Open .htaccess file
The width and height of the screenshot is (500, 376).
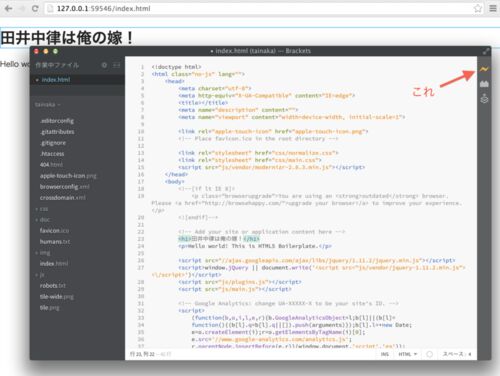[x=52, y=154]
